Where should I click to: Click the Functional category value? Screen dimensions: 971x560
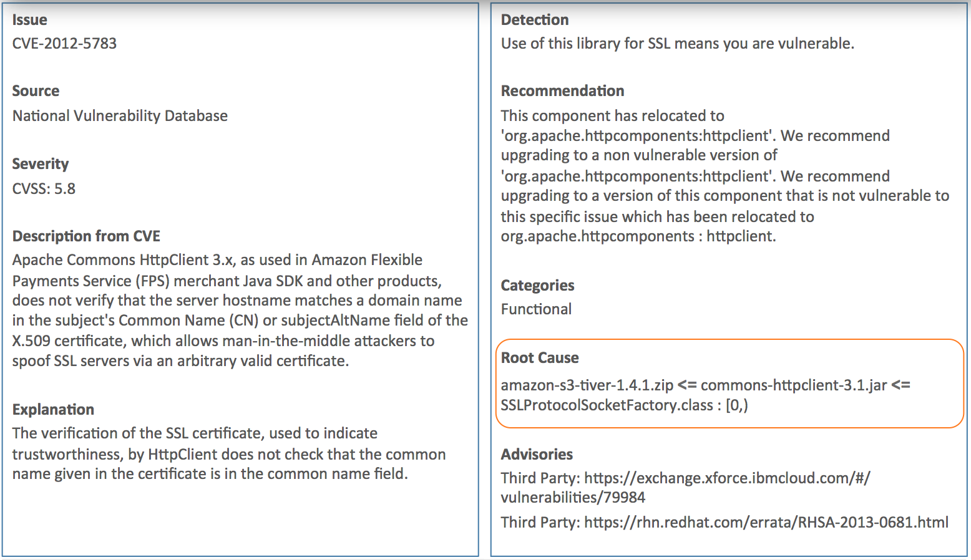coord(536,309)
